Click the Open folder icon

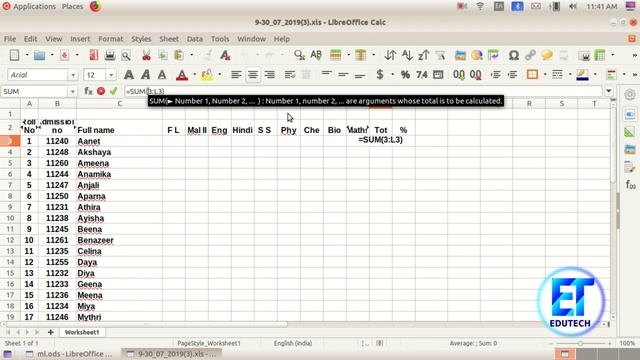click(x=40, y=55)
